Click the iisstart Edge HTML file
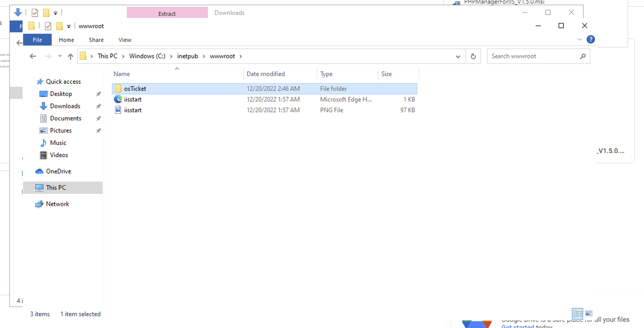This screenshot has width=644, height=328. pos(133,99)
